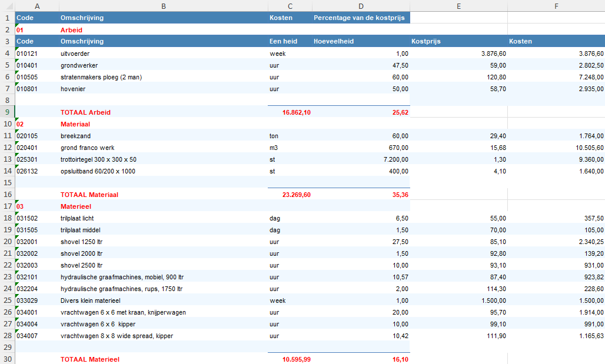Select column B header

[164, 6]
